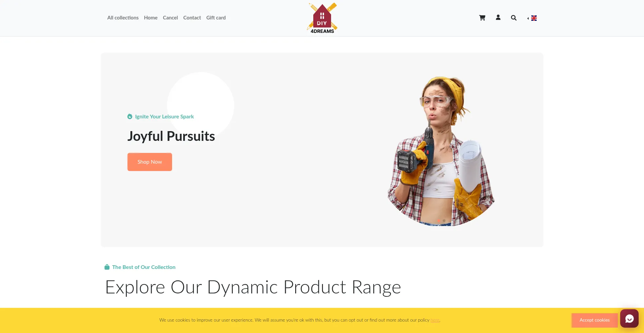Select the second slider dot indicator
This screenshot has width=644, height=333.
[444, 221]
